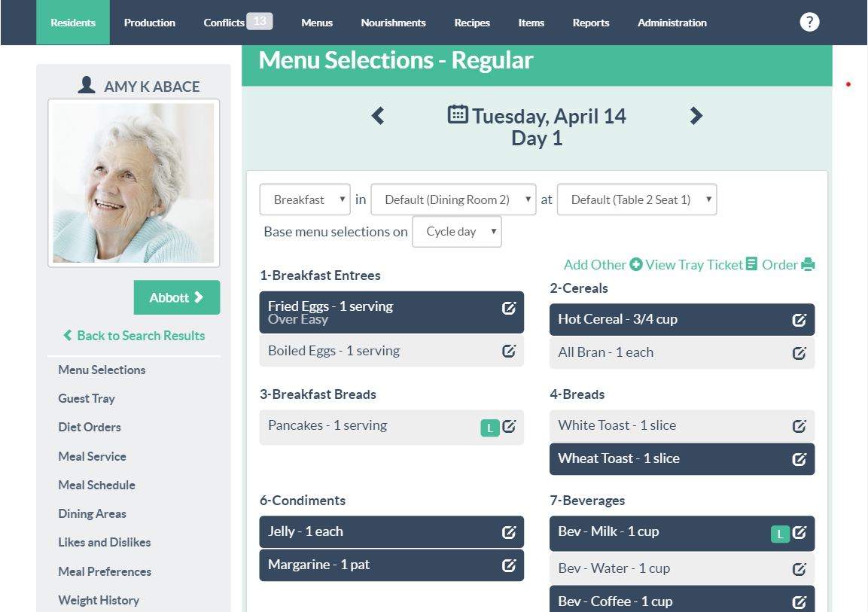868x612 pixels.
Task: Click the Add Other plus icon
Action: pos(635,264)
